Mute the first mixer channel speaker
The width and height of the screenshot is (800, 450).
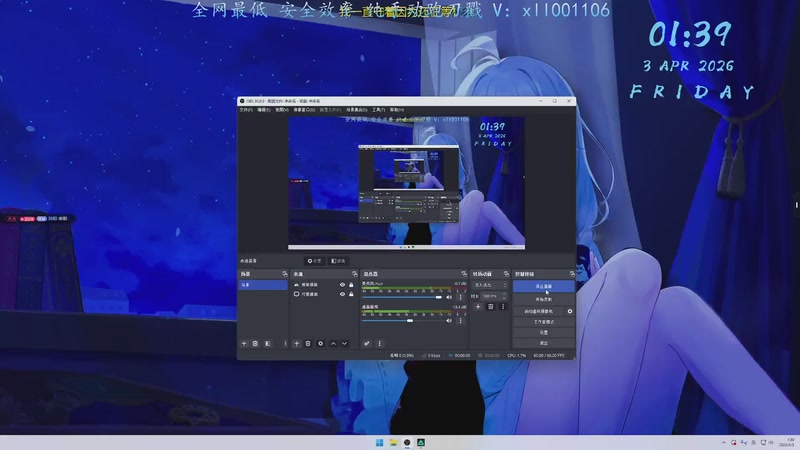449,297
